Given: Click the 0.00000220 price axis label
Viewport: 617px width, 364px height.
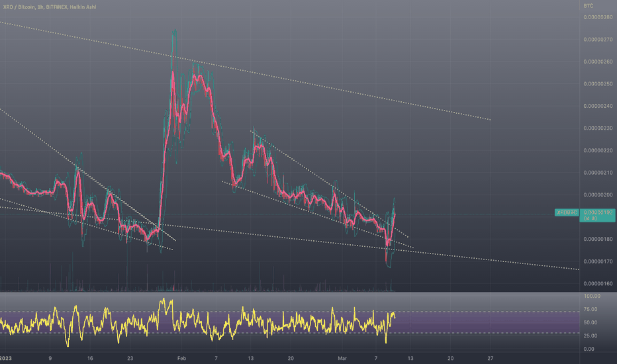Looking at the screenshot, I should tap(598, 151).
